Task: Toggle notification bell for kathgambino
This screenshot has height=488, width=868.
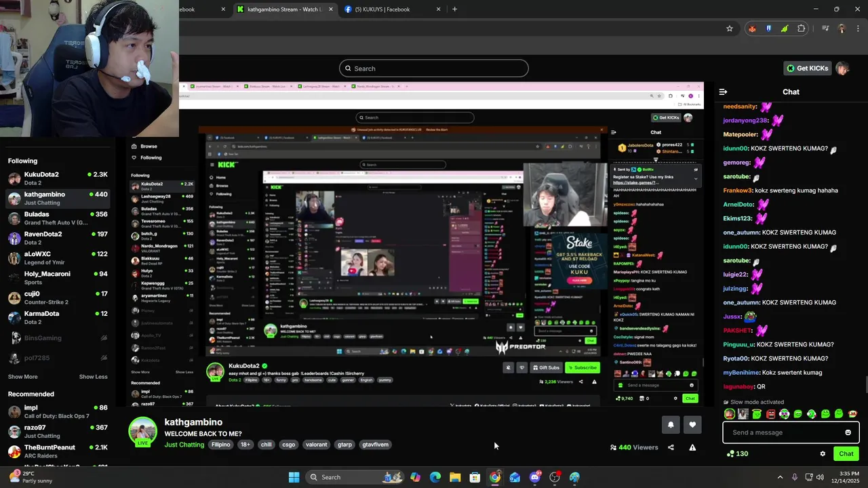Action: click(671, 425)
